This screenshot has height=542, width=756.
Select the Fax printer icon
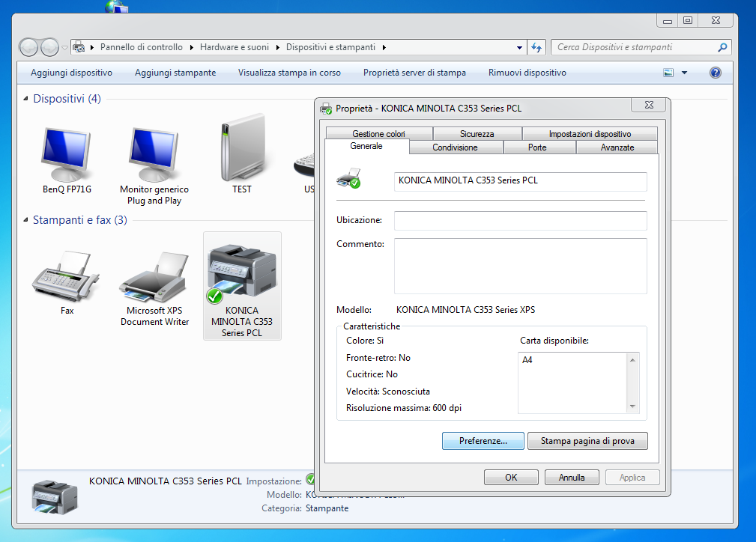[x=67, y=277]
